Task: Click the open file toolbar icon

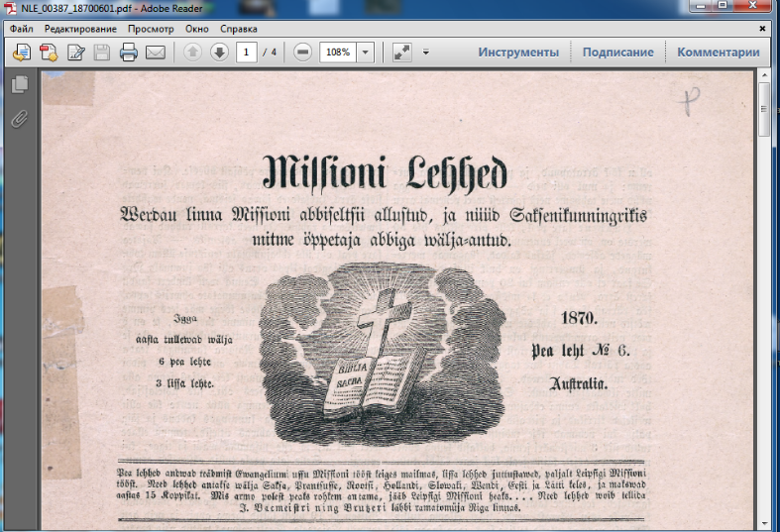Action: click(22, 52)
